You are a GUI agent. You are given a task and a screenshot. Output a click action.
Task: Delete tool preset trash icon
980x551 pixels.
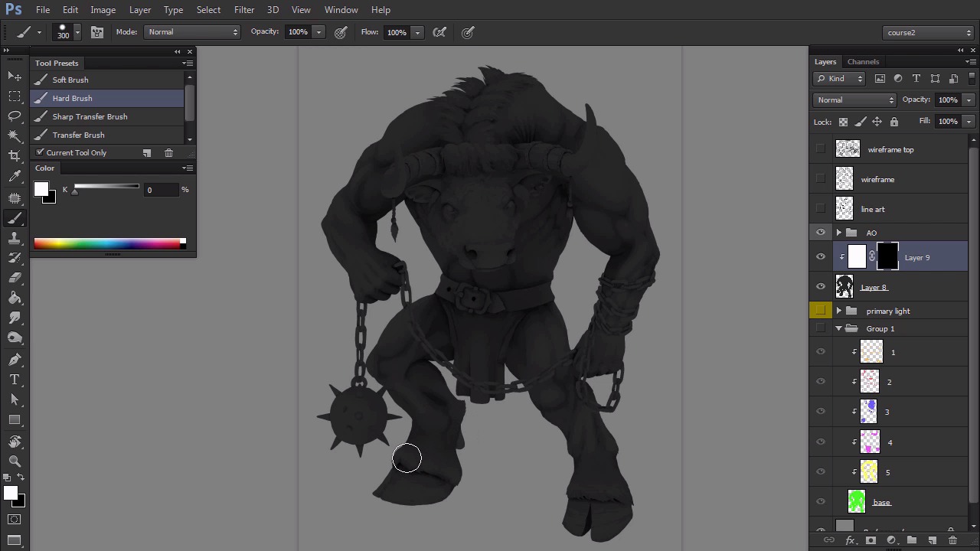pyautogui.click(x=168, y=153)
